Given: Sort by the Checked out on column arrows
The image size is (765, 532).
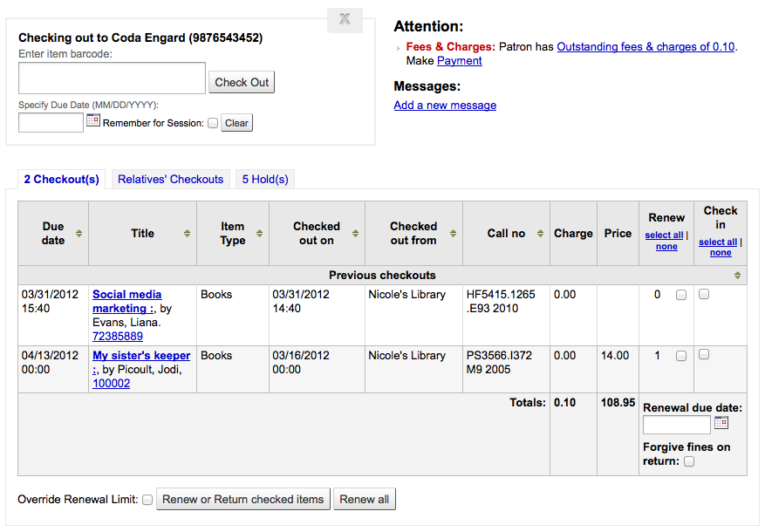Looking at the screenshot, I should coord(355,234).
